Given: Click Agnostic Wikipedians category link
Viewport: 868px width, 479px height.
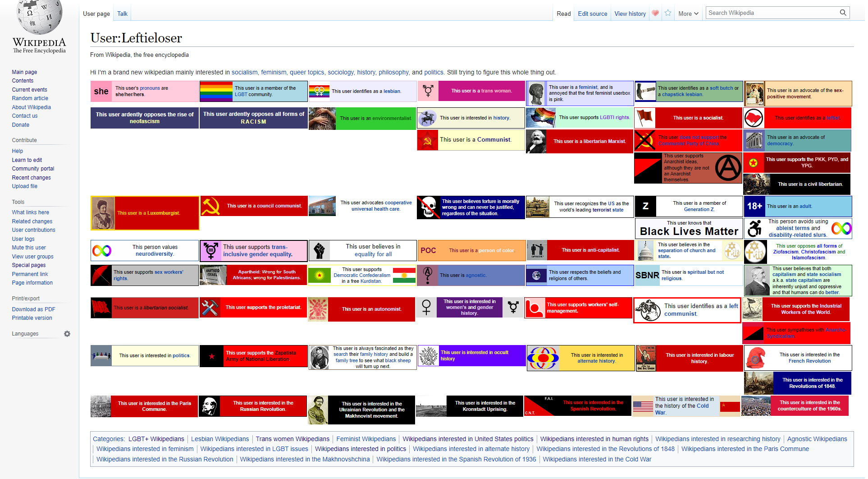Looking at the screenshot, I should (x=817, y=439).
